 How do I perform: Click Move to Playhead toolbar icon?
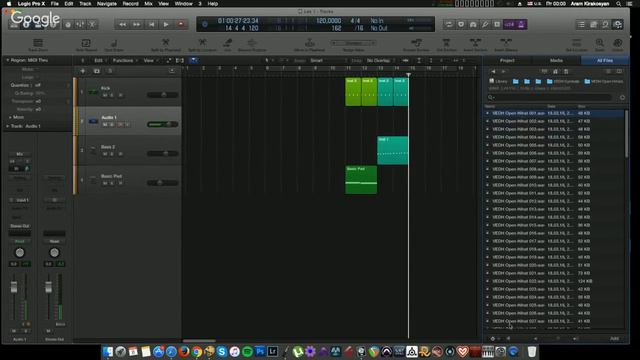pos(309,44)
